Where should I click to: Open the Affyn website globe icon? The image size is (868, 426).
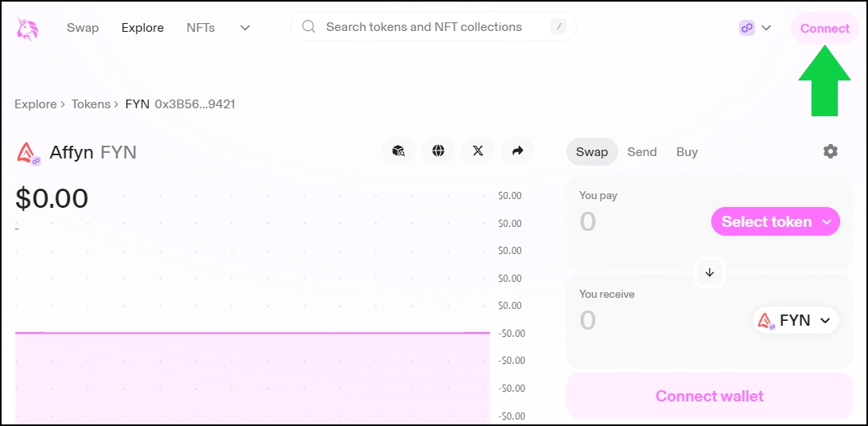(438, 150)
